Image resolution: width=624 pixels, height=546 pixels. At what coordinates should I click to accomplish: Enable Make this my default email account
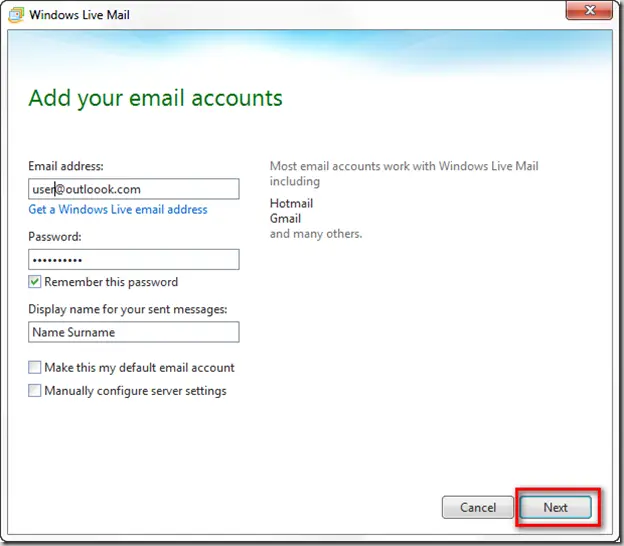click(x=34, y=367)
